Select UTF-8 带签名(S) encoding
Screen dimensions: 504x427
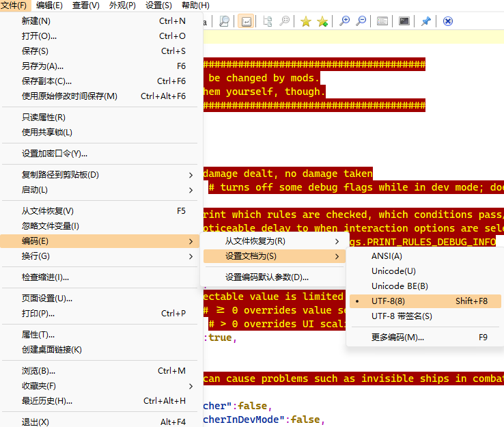point(425,316)
